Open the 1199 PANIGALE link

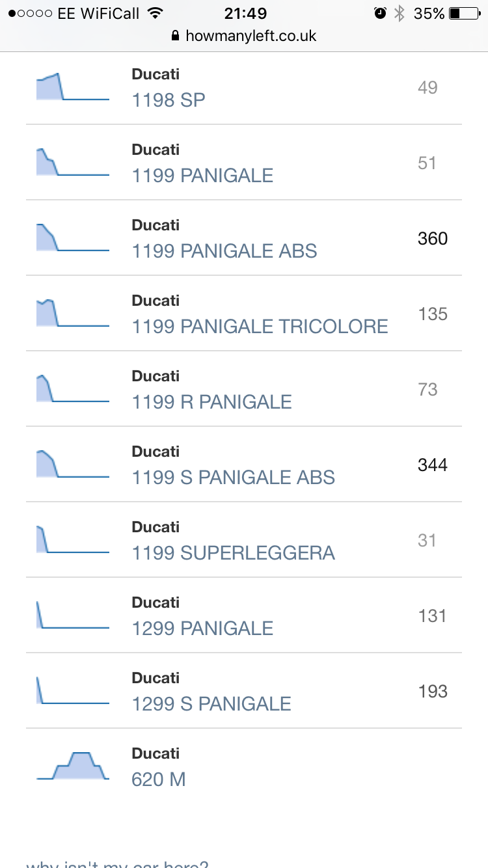tap(202, 175)
